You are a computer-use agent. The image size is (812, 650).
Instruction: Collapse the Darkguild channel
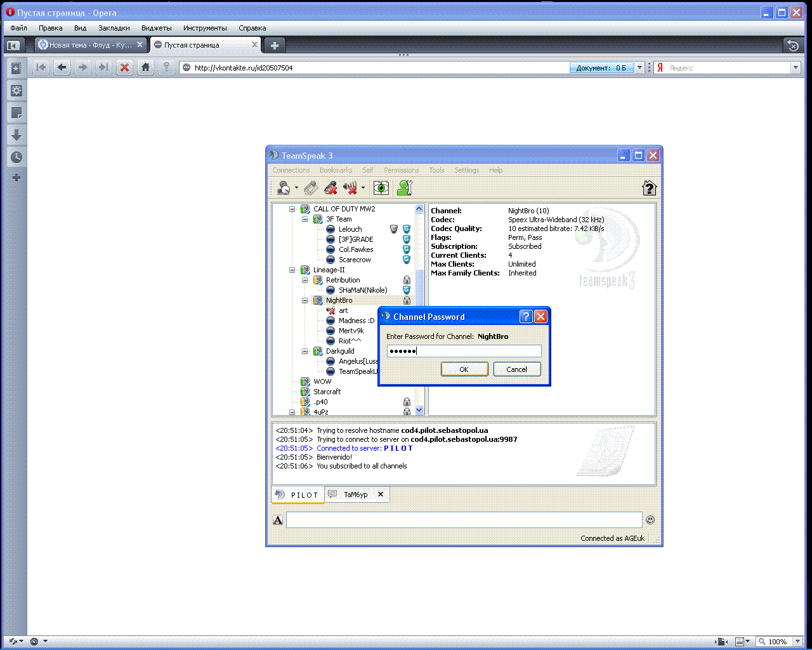305,351
